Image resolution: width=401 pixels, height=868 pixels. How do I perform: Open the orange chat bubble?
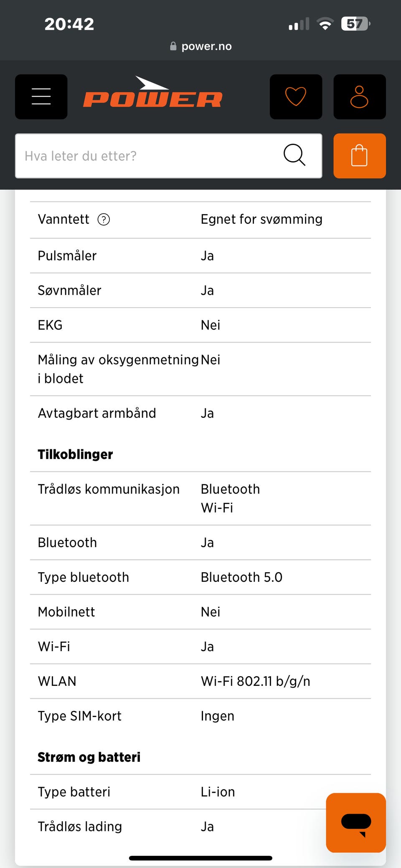point(356,822)
